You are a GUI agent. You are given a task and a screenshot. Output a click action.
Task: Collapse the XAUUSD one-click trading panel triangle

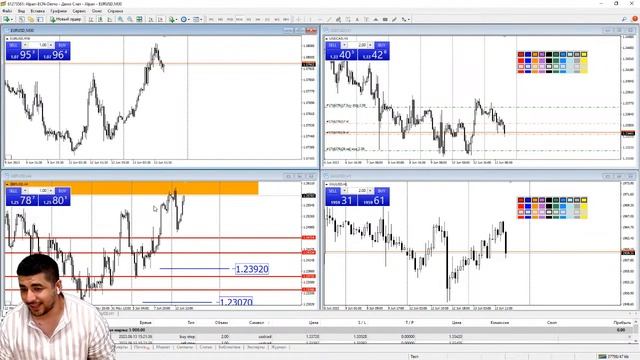pyautogui.click(x=327, y=184)
